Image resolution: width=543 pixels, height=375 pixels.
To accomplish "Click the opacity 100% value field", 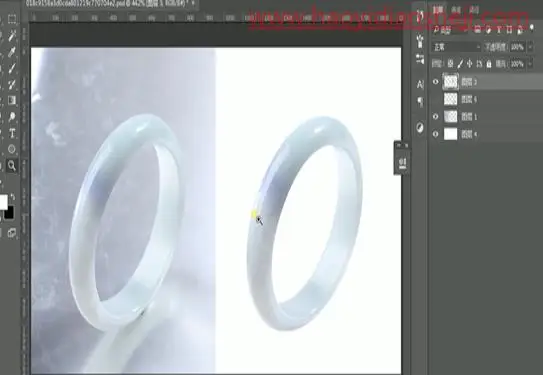I will click(x=518, y=47).
